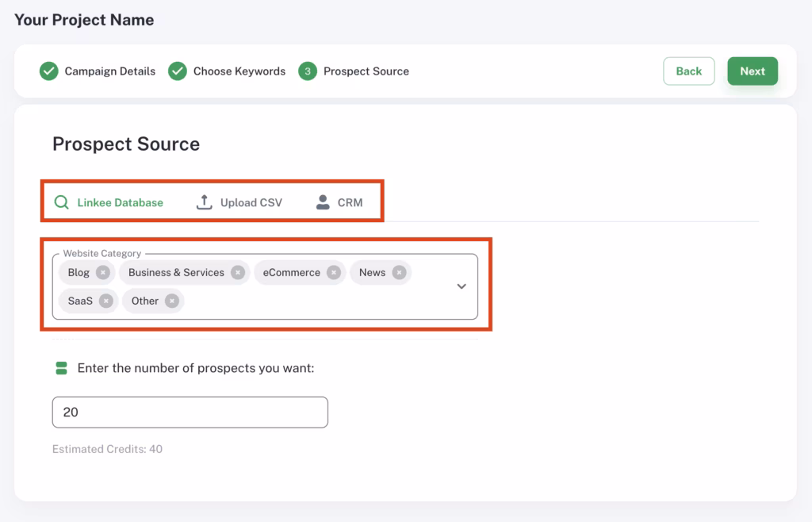Click the SaaS chip label

coord(80,301)
